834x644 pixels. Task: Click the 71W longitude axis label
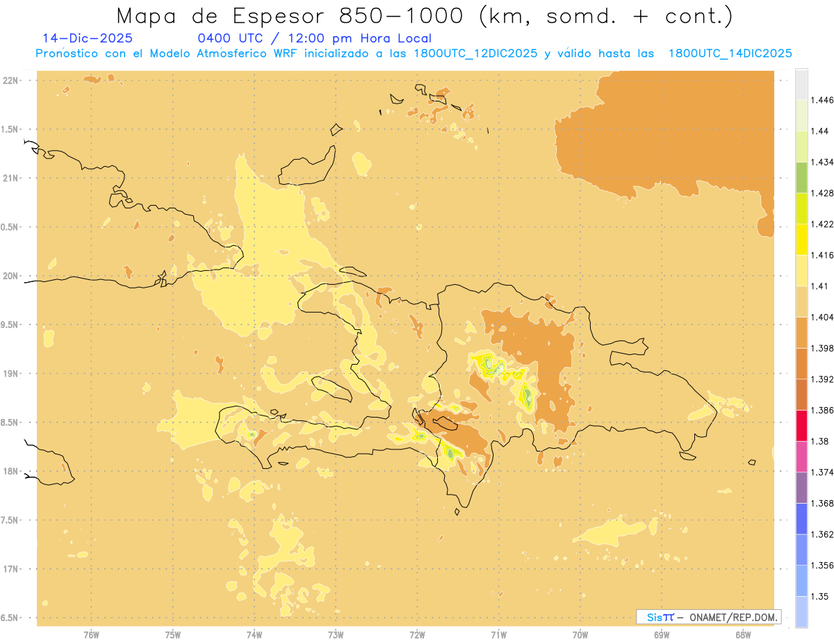click(x=498, y=635)
